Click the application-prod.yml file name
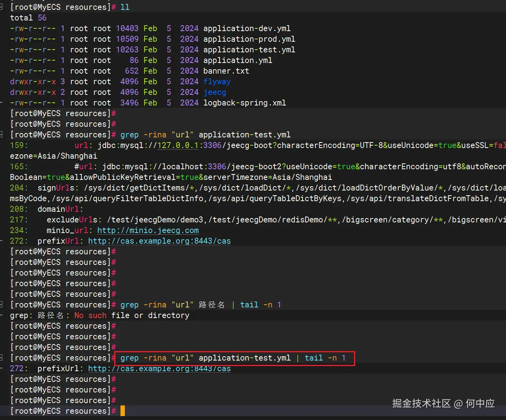506x420 pixels. (x=249, y=39)
